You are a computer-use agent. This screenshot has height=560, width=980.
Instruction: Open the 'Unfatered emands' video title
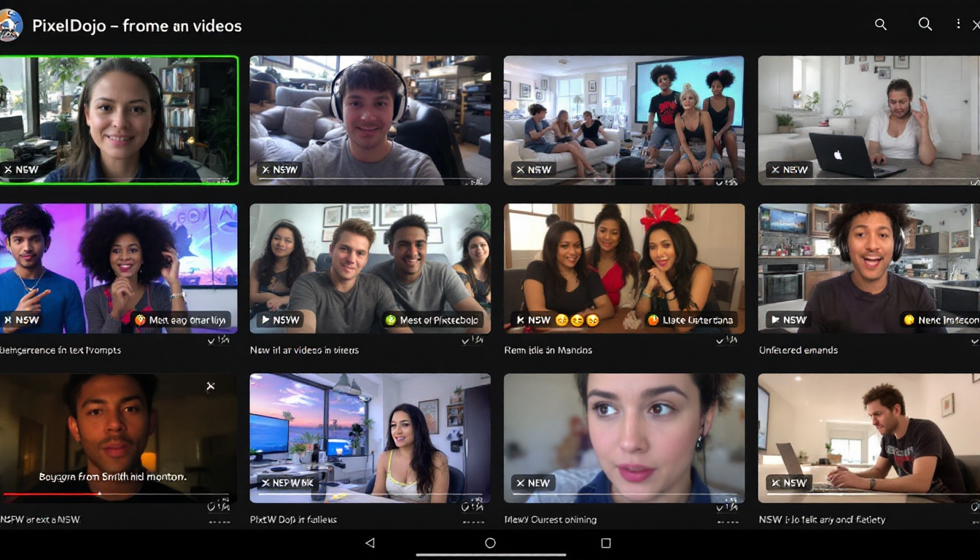(x=798, y=351)
